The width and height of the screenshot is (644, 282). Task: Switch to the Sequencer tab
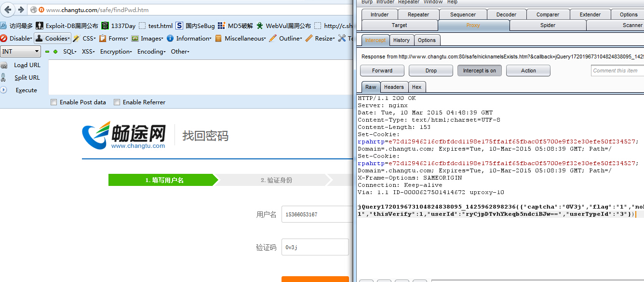(463, 14)
